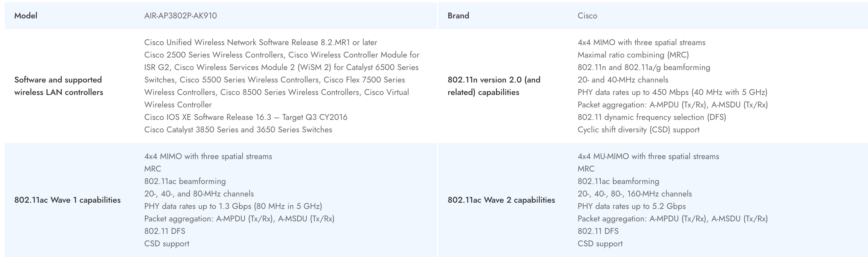Click the 20-, 40-, and 80-MHz channels line
The height and width of the screenshot is (257, 868).
click(x=199, y=194)
